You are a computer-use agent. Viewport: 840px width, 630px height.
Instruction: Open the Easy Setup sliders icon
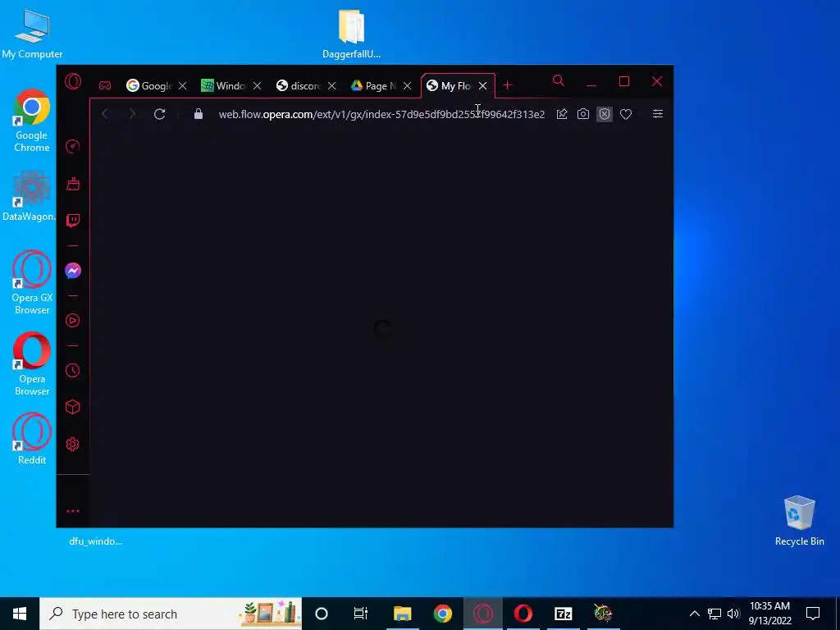click(658, 113)
